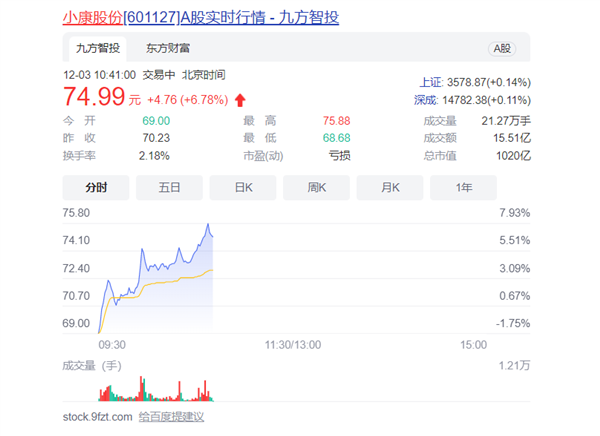Image resolution: width=600 pixels, height=436 pixels.
Task: Select the 分时 intraday chart tab
Action: click(x=96, y=187)
